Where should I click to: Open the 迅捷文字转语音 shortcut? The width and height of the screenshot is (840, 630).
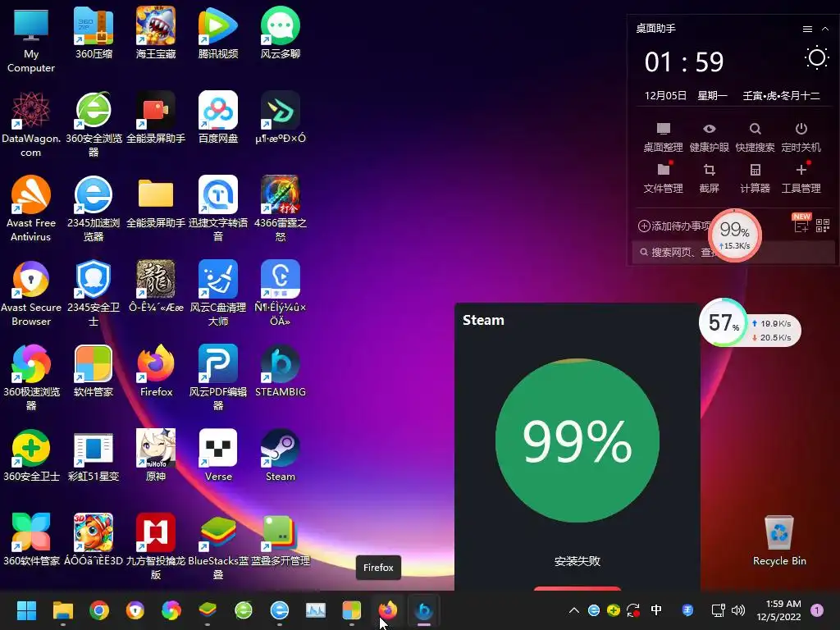pos(218,209)
